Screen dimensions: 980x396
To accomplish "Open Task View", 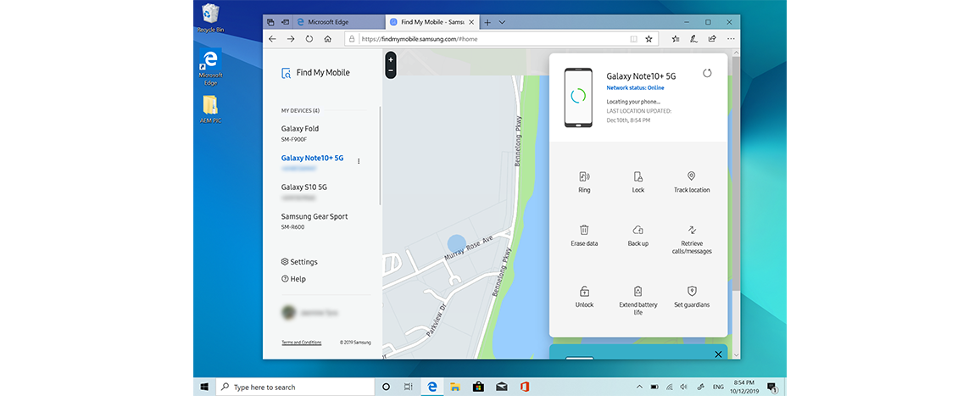I will [x=408, y=387].
